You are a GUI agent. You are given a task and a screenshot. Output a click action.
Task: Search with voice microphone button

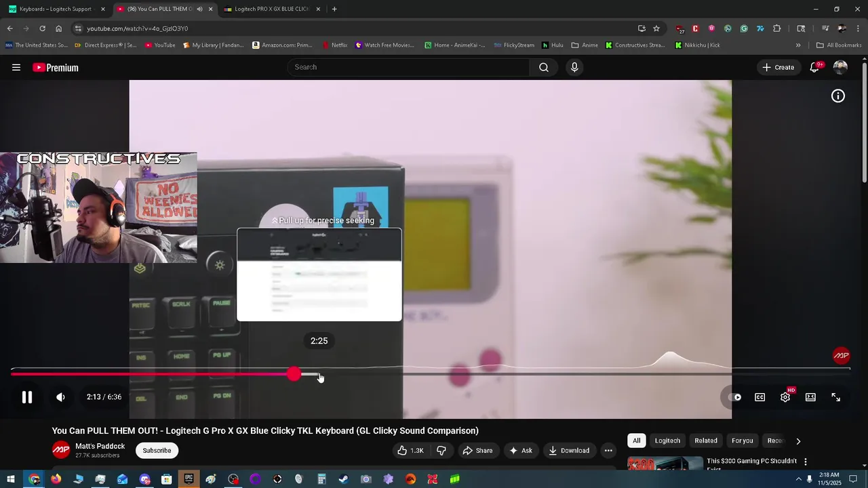point(574,67)
